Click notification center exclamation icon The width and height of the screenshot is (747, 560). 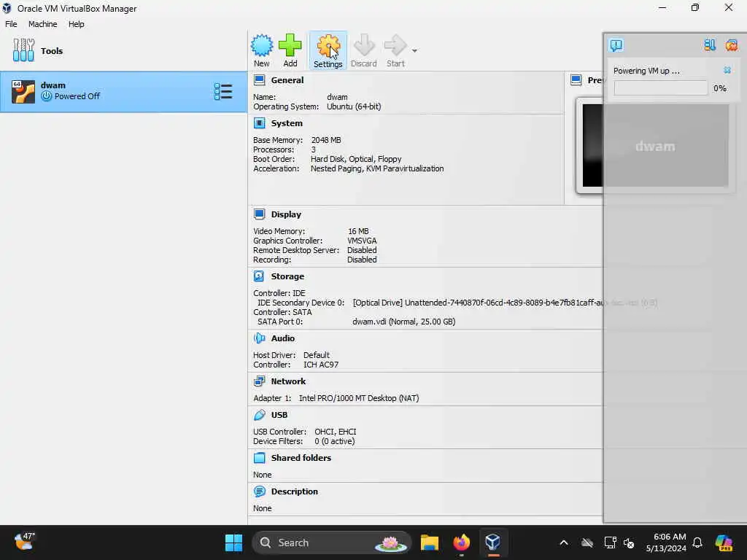[616, 45]
